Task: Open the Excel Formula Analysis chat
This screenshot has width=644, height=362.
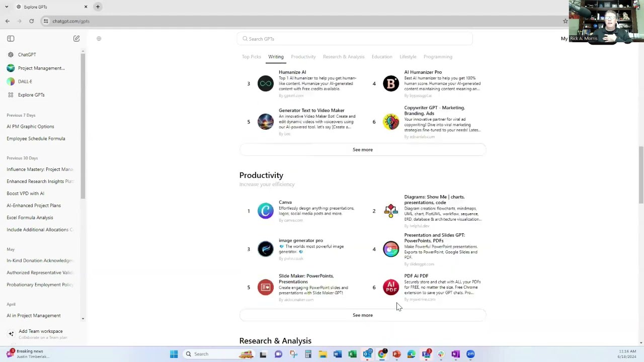Action: (x=30, y=218)
